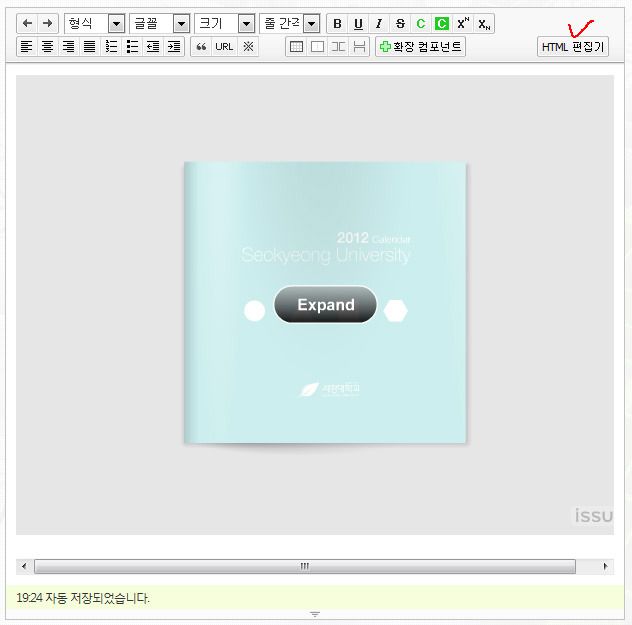Screen dimensions: 632x625
Task: Click the URL link button
Action: point(224,47)
